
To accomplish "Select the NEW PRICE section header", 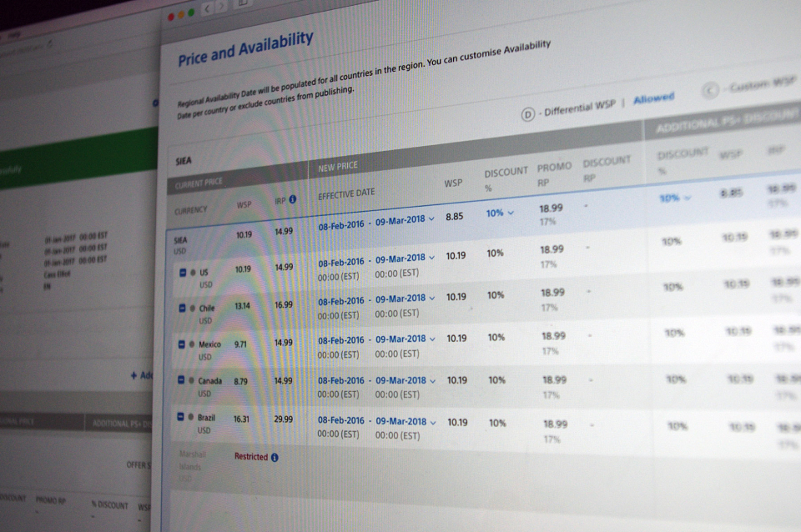I will (338, 167).
